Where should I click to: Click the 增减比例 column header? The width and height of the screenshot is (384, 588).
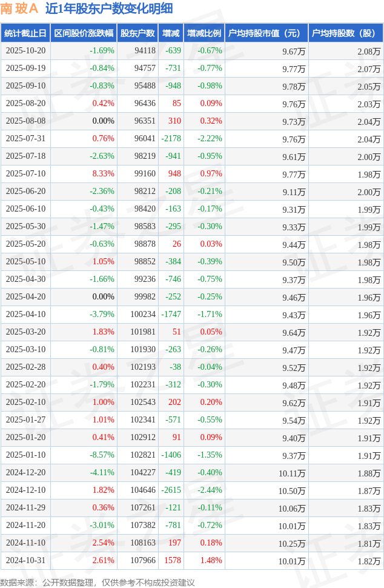tap(204, 33)
